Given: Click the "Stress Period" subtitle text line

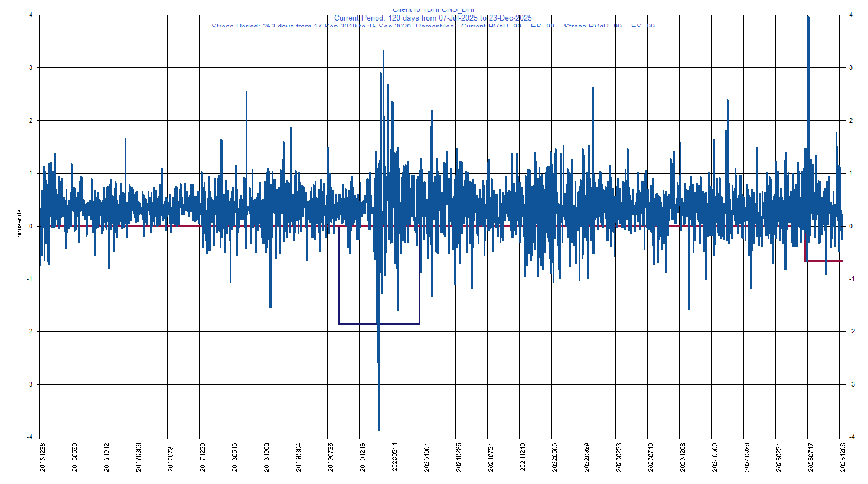Looking at the screenshot, I should (433, 27).
